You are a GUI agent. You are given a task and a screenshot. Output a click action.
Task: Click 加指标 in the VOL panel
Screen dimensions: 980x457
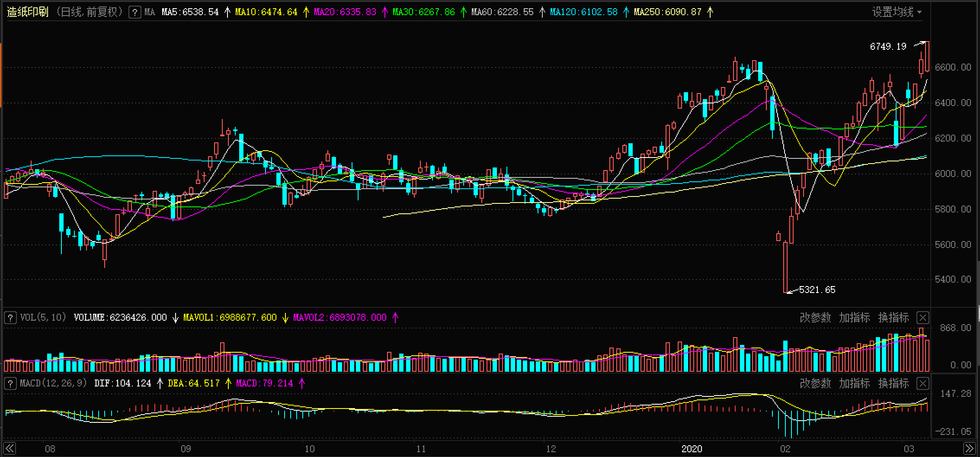pos(854,318)
